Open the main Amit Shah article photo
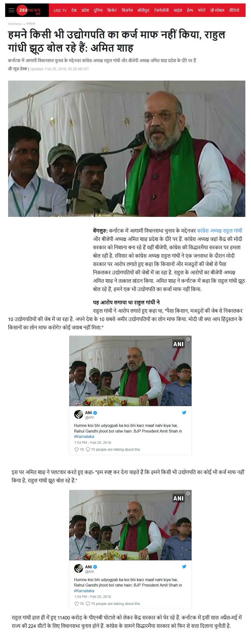 126,149
